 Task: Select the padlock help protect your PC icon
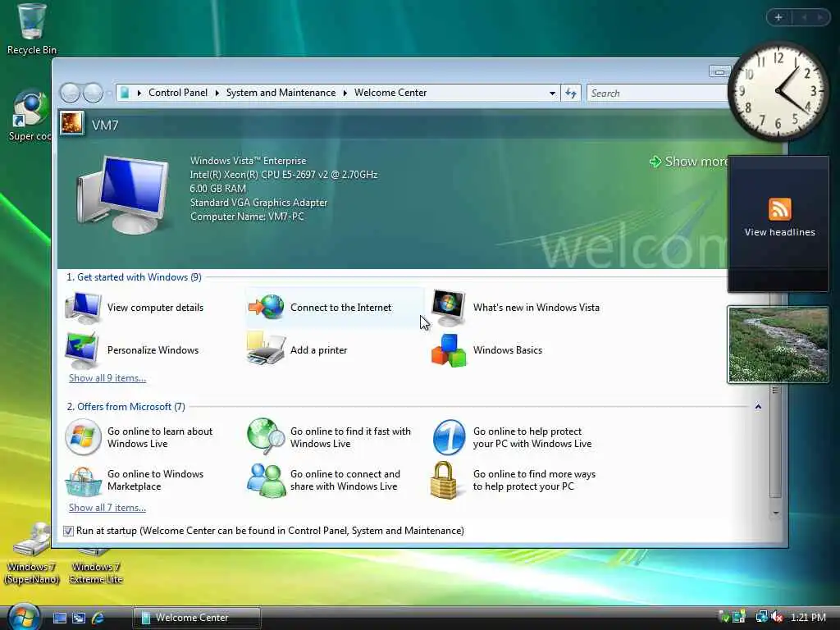[444, 480]
